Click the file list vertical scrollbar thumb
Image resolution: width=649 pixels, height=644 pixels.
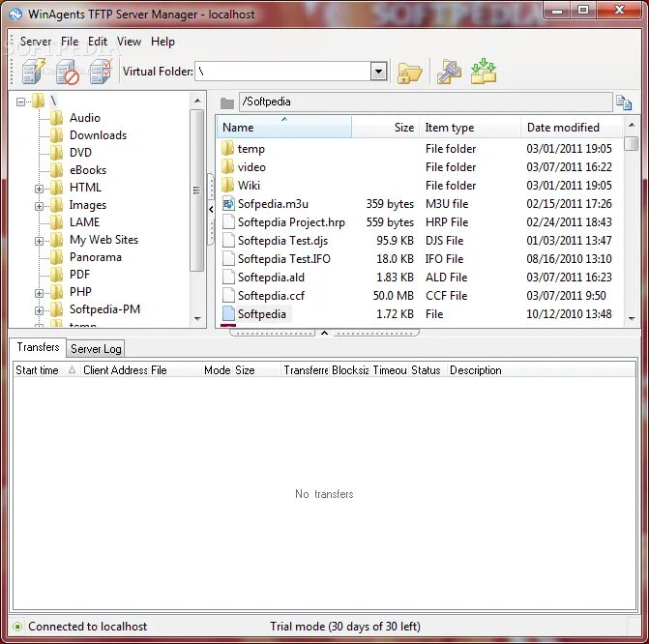click(x=632, y=144)
